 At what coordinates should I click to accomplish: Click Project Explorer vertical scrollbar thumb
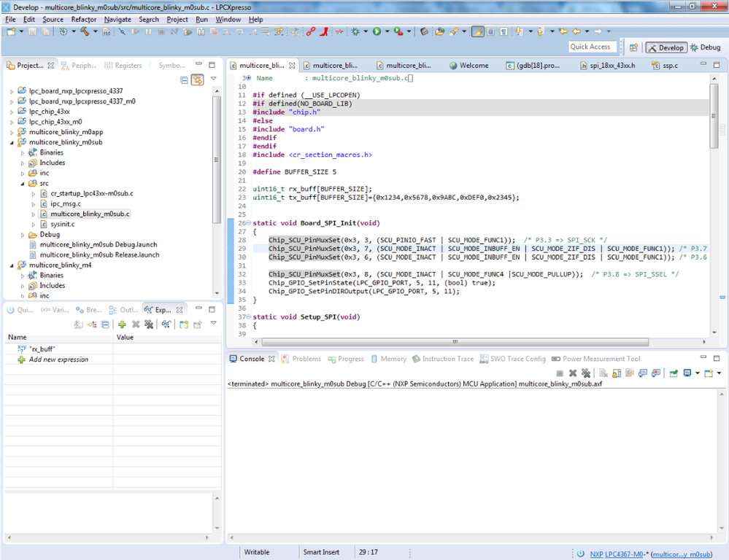pyautogui.click(x=216, y=160)
